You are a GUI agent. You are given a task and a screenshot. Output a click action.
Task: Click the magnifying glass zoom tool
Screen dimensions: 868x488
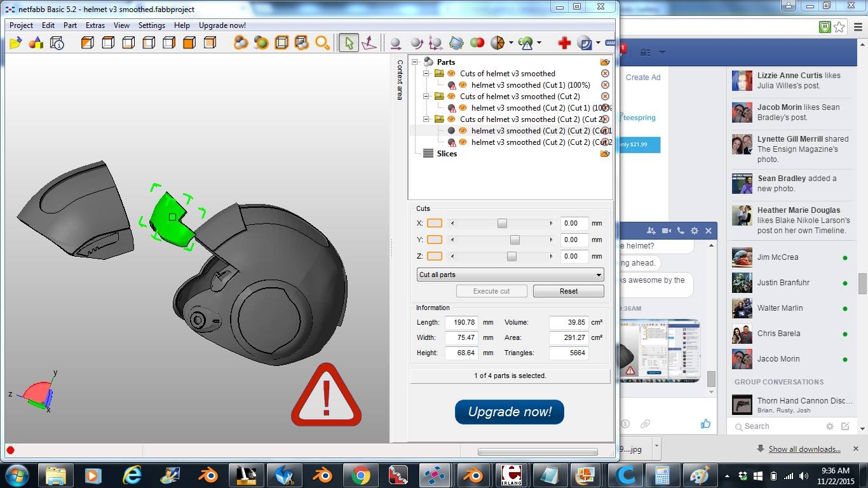pos(323,43)
